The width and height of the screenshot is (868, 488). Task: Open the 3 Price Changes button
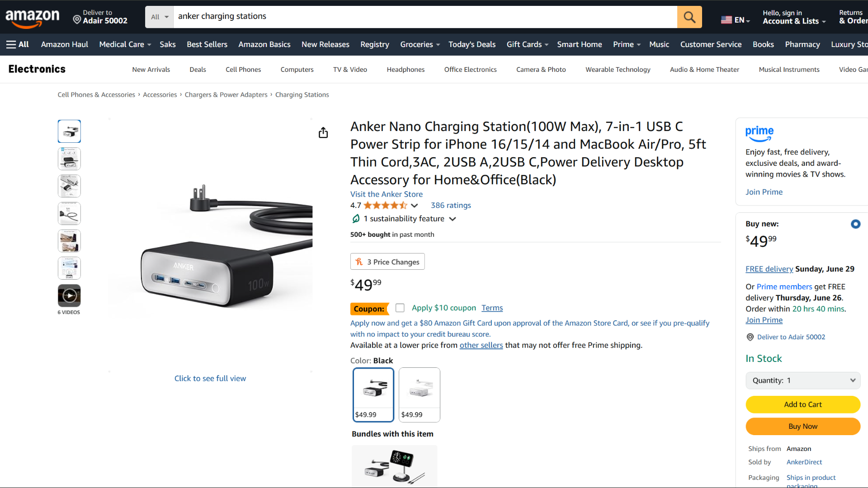[387, 262]
